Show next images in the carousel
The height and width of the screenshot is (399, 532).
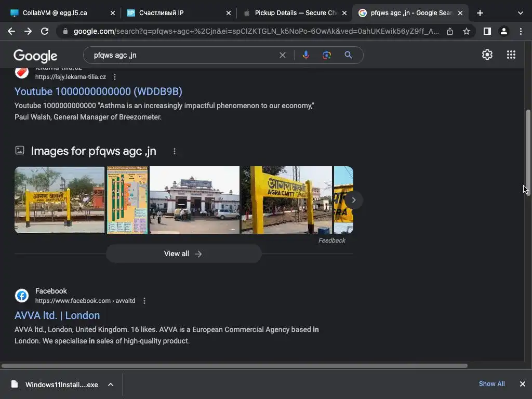pyautogui.click(x=353, y=200)
